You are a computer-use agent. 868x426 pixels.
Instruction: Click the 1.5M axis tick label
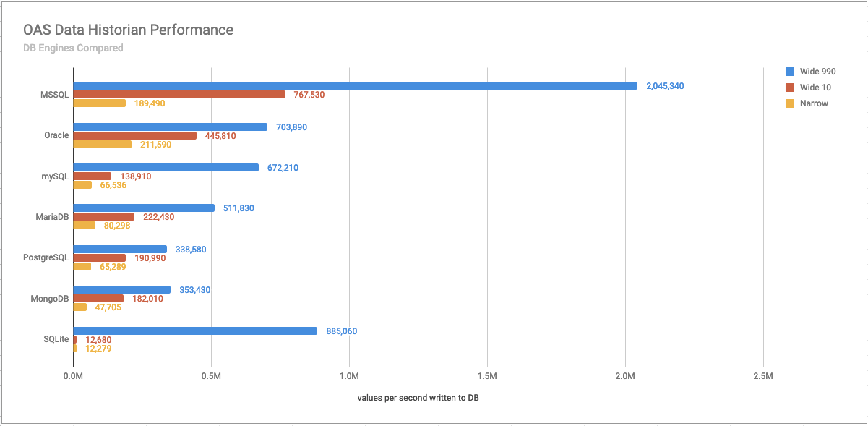pos(487,377)
